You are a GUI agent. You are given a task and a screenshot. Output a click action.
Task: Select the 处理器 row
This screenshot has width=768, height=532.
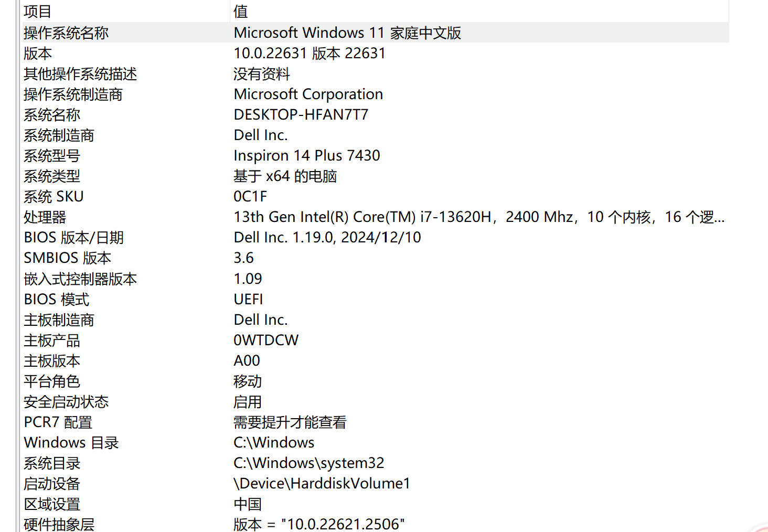(x=45, y=217)
